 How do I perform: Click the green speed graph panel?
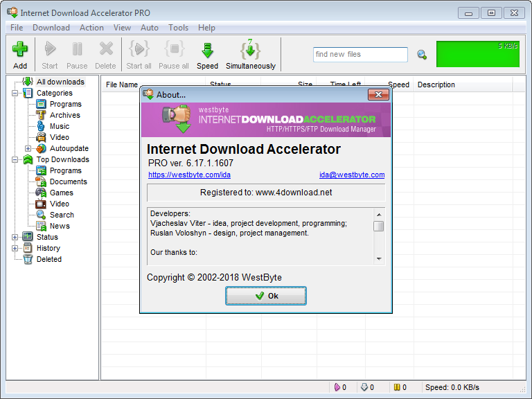[x=478, y=54]
